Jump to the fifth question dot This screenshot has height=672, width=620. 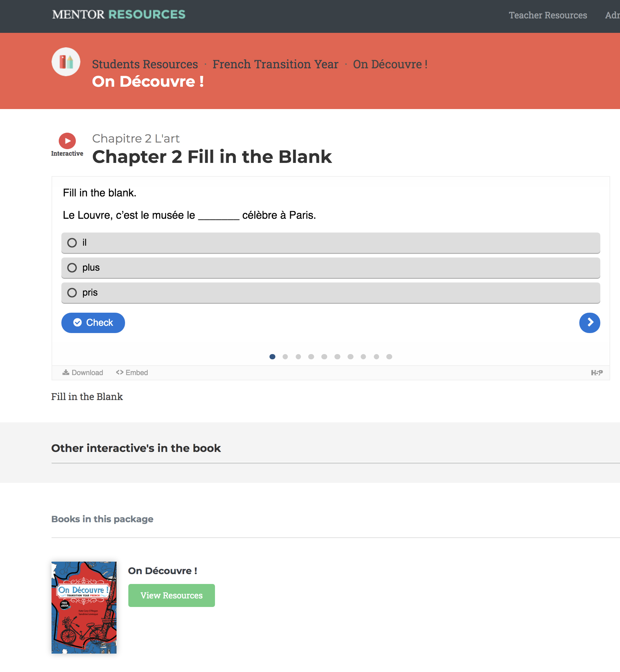tap(324, 356)
